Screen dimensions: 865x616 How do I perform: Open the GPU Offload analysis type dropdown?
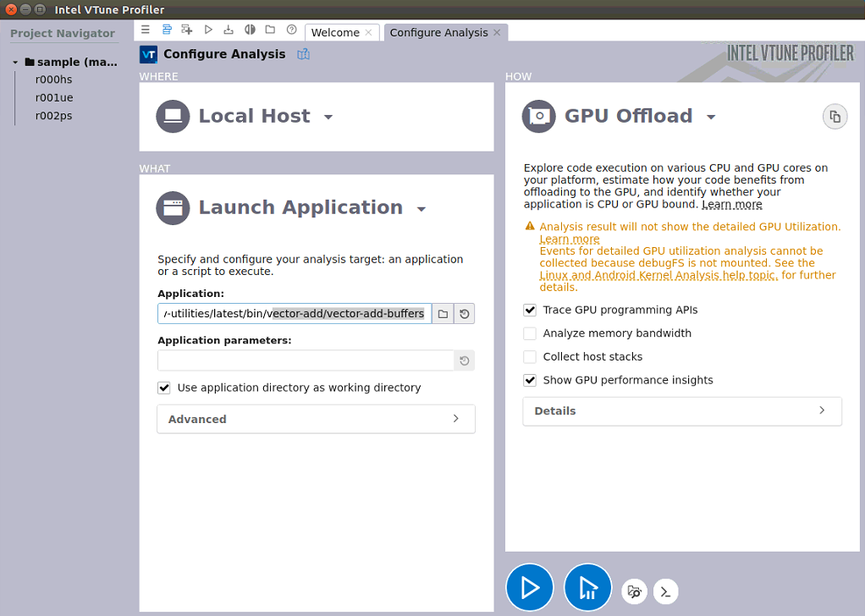pyautogui.click(x=711, y=117)
